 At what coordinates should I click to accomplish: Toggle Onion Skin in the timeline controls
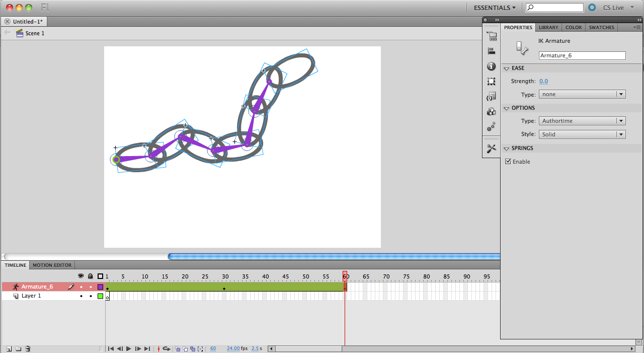point(177,348)
